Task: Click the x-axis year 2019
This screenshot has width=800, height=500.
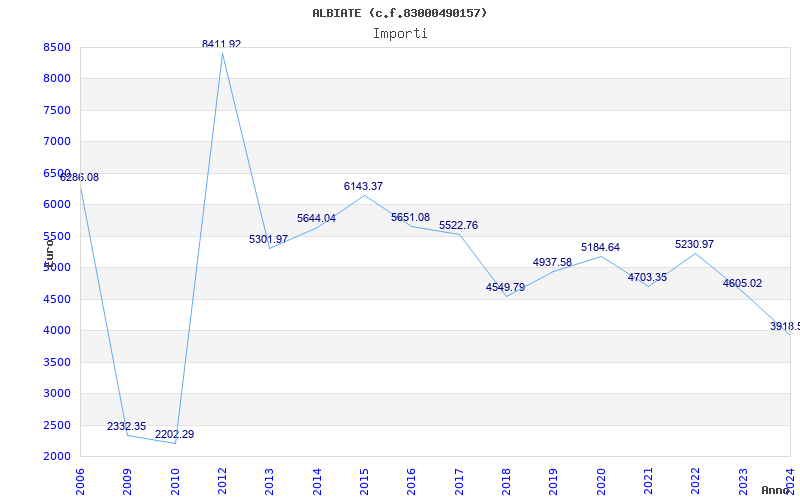Action: point(554,482)
